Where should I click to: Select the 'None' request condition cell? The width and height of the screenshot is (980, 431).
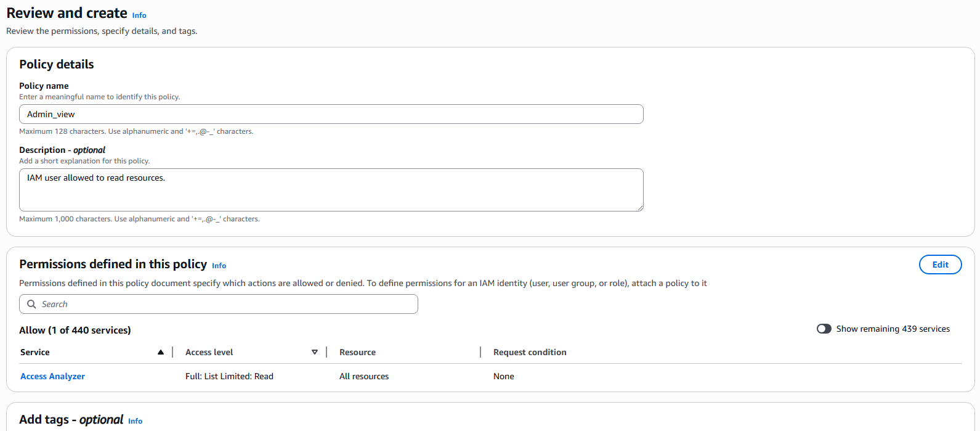pos(504,376)
